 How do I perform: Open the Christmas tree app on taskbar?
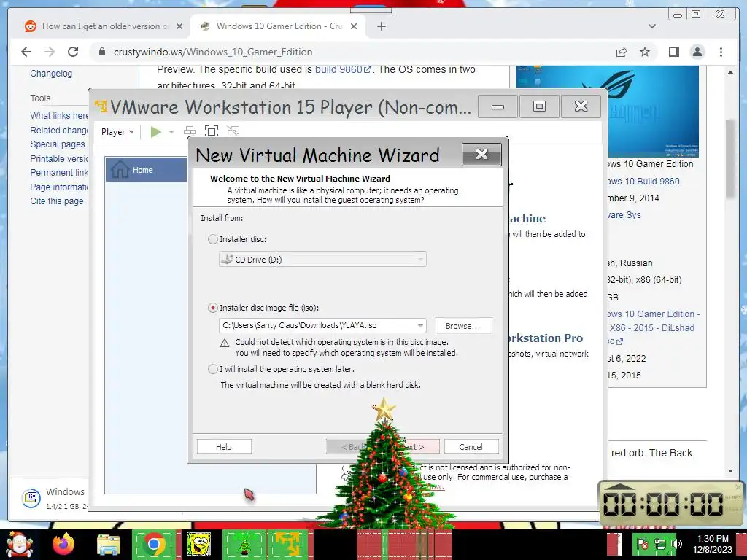click(x=244, y=544)
